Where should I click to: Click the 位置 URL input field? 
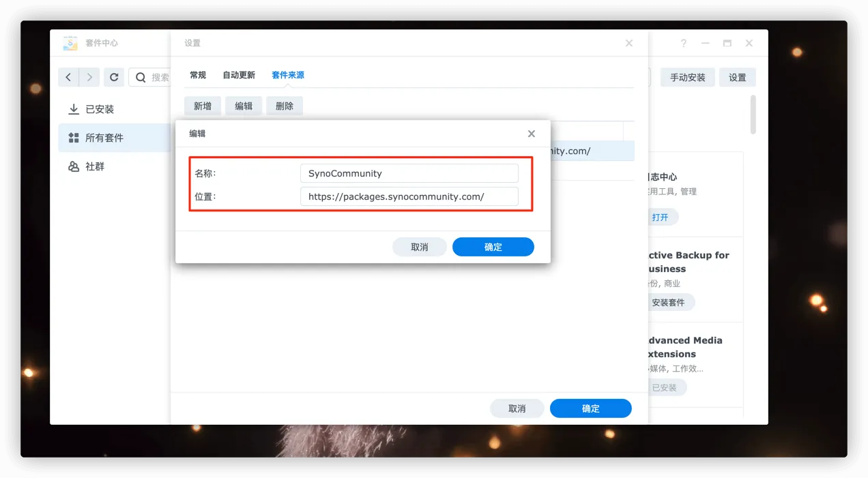(x=409, y=196)
